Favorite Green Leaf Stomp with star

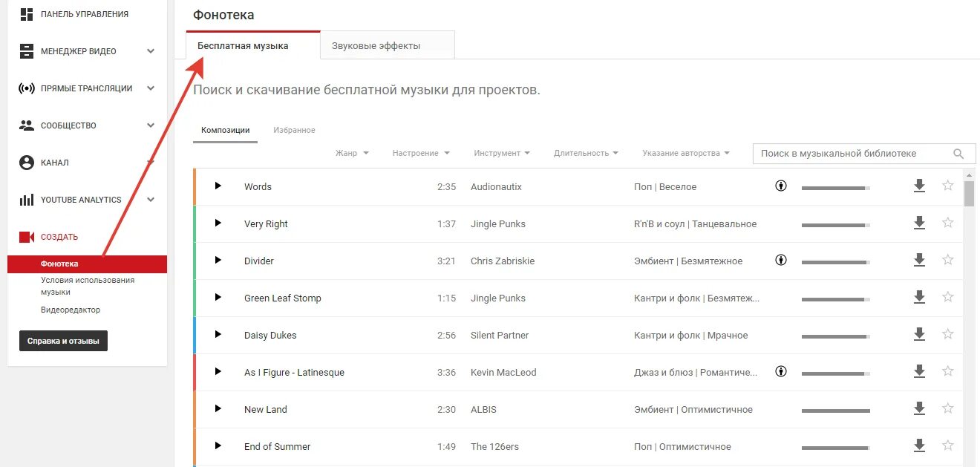pyautogui.click(x=948, y=297)
